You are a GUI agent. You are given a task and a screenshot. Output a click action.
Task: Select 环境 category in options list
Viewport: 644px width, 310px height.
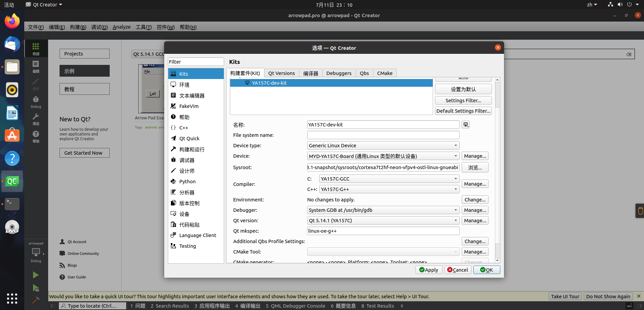coord(196,85)
